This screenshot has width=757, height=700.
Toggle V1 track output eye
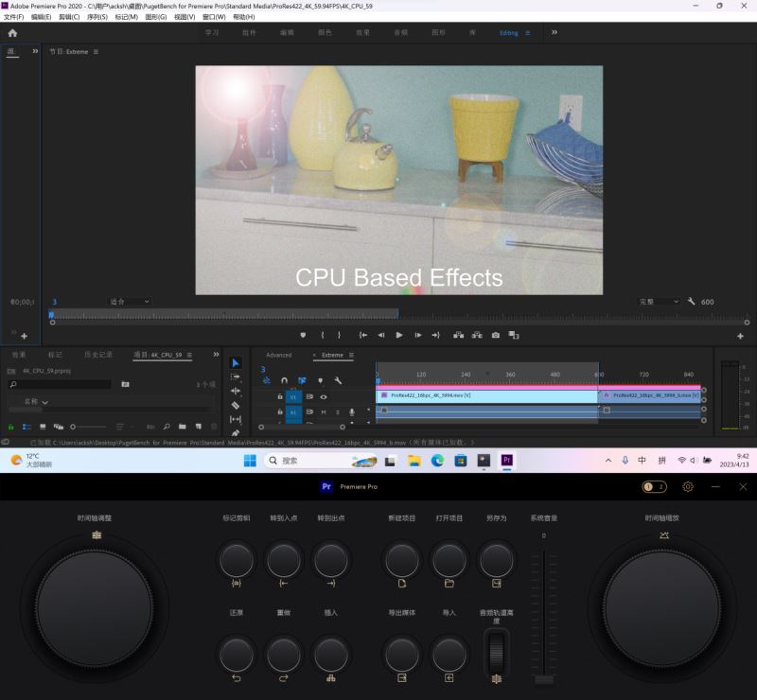(324, 397)
